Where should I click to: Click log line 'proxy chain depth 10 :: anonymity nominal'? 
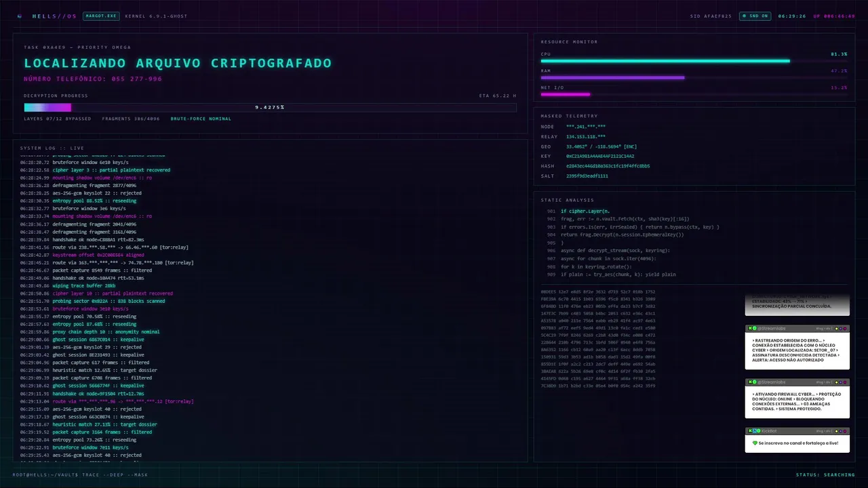point(106,332)
